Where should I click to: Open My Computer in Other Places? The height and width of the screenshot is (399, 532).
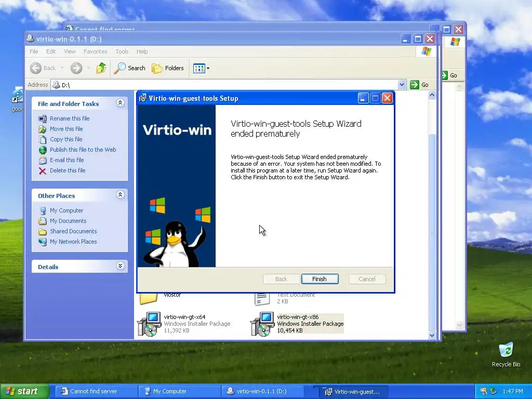pos(66,210)
